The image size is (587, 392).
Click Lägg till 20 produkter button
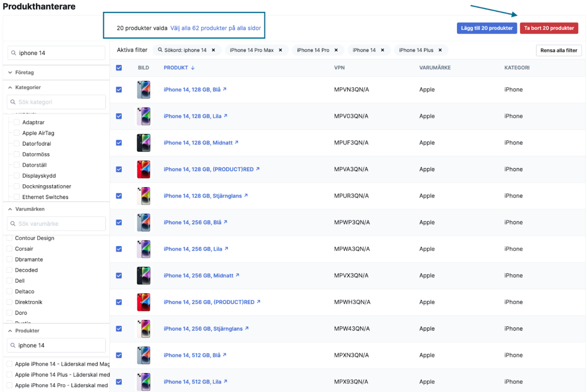(487, 28)
